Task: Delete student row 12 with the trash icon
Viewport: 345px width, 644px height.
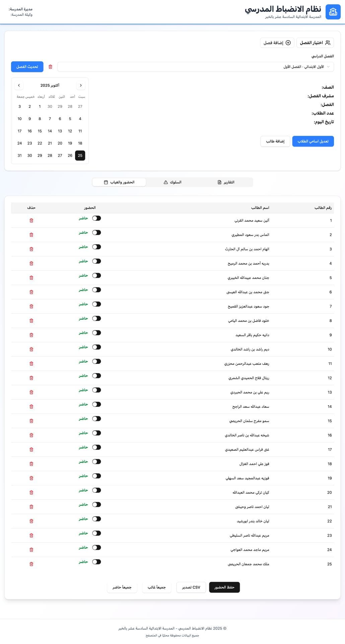Action: click(x=31, y=378)
